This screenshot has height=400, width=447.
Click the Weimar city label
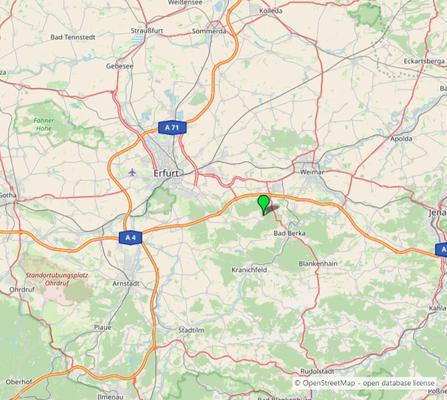[x=312, y=172]
